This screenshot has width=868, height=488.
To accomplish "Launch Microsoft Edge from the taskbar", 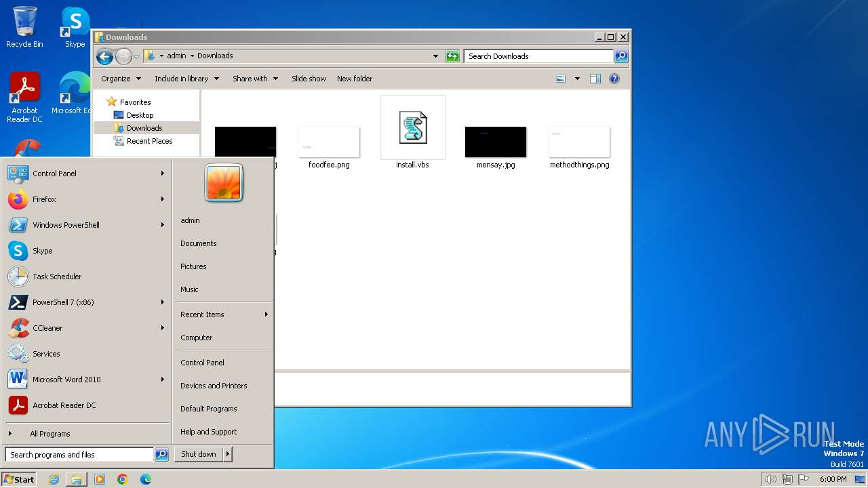I will [146, 479].
